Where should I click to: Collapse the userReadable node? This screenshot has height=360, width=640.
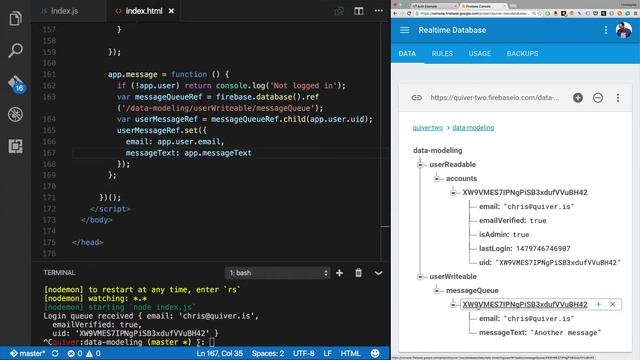pyautogui.click(x=420, y=164)
